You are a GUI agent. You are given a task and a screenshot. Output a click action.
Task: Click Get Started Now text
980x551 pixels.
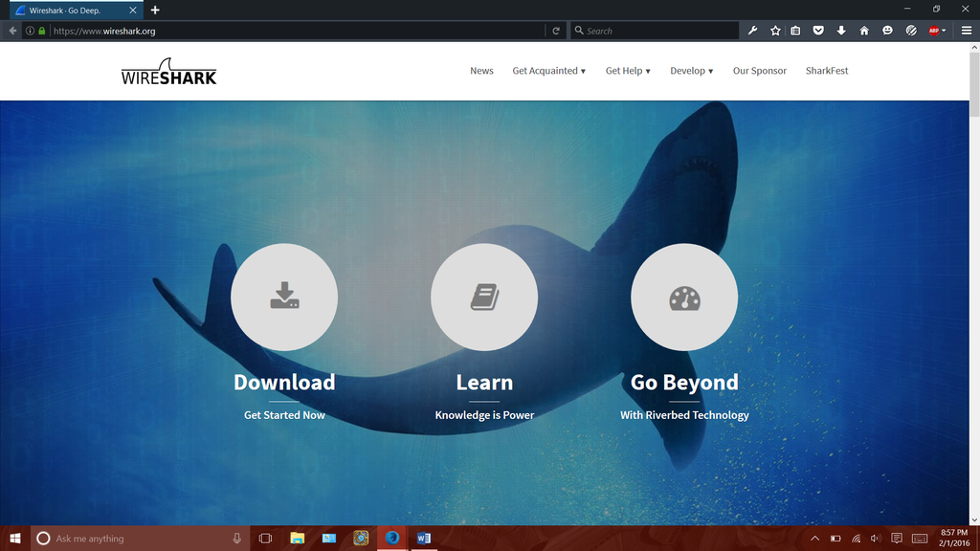tap(284, 415)
